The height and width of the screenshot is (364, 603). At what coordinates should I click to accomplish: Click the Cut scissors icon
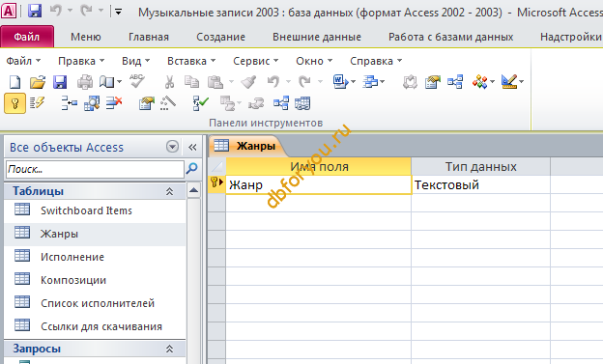tap(169, 82)
